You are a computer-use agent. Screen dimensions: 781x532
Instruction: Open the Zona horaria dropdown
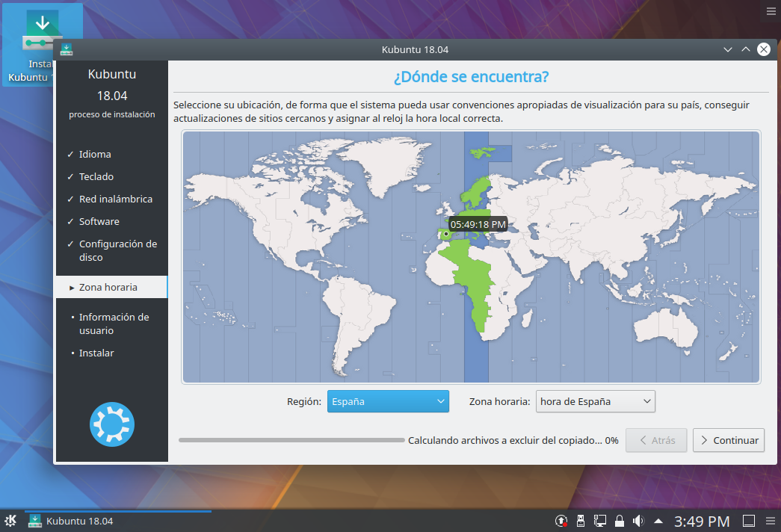[x=595, y=401]
